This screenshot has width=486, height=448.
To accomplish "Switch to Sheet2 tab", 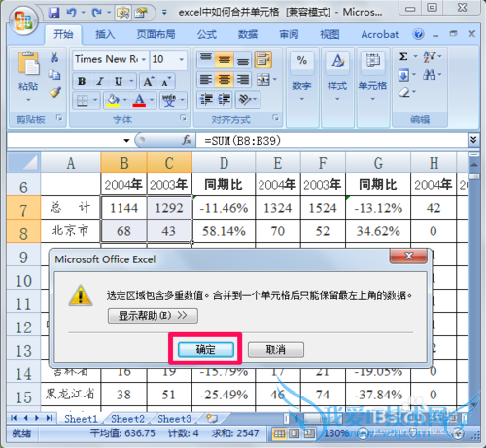I will (127, 419).
